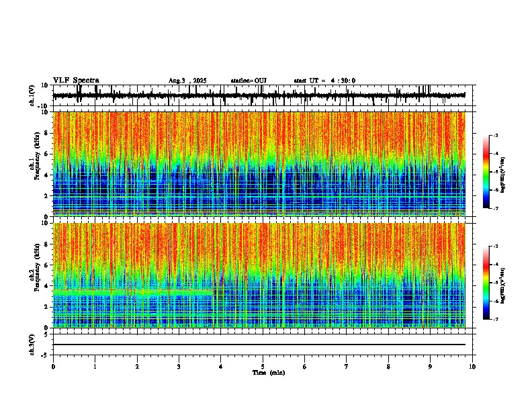Click the ch.1 voltage waveform trace
The image size is (532, 411).
tap(259, 95)
